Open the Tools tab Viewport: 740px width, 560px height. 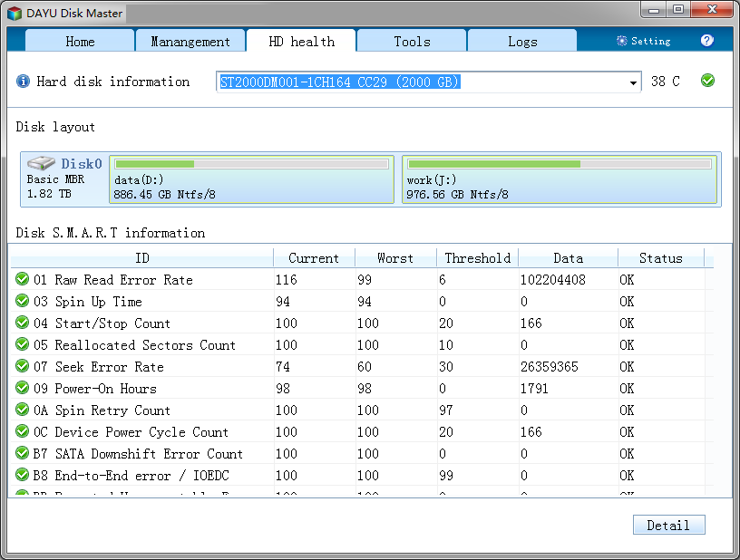tap(412, 42)
